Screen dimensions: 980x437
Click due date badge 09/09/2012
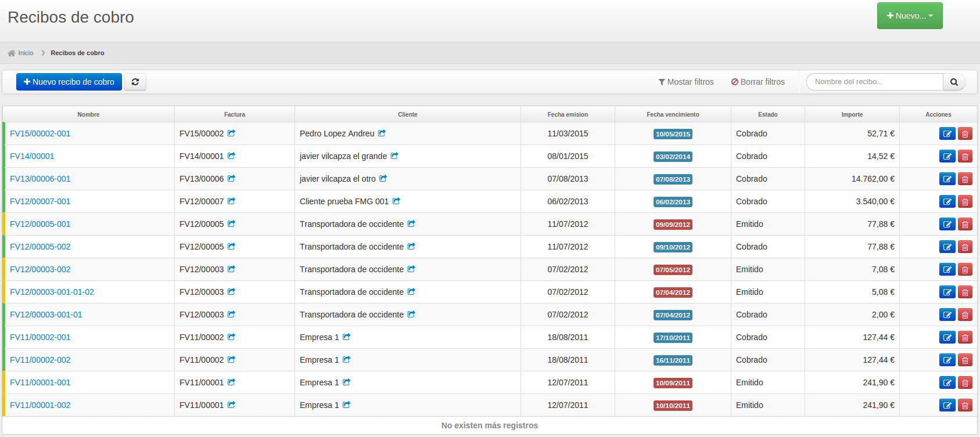point(673,225)
